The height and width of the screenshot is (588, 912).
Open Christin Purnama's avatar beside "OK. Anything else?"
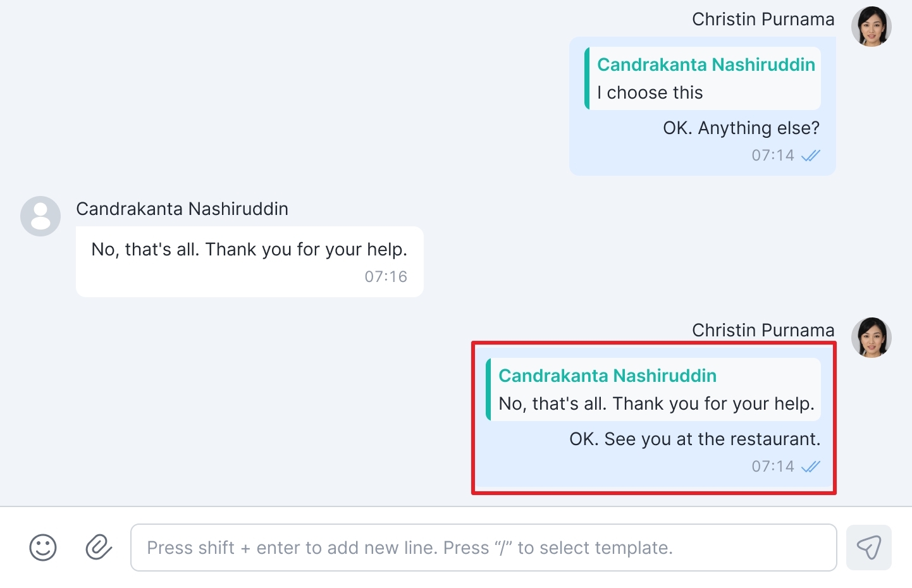pos(872,27)
